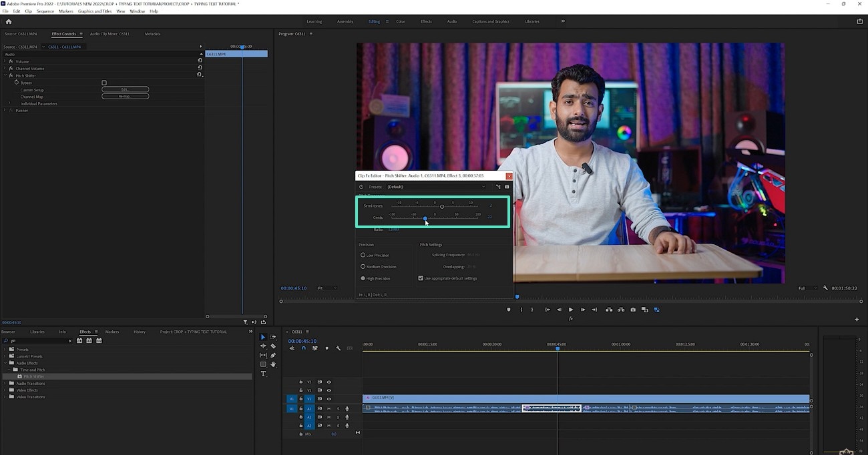Toggle the Pitch Shifter power button in Fx Editor
Viewport: 868px width, 455px height.
361,187
